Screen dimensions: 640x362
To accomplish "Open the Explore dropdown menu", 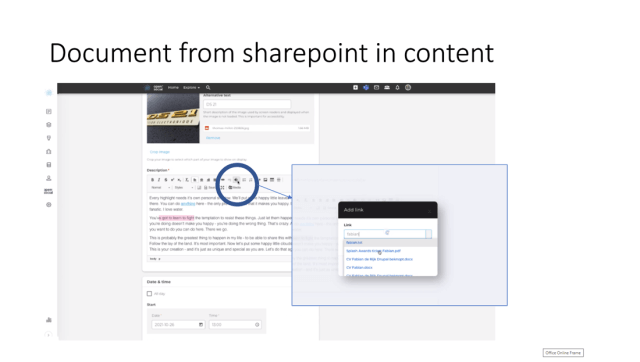I will [x=191, y=88].
